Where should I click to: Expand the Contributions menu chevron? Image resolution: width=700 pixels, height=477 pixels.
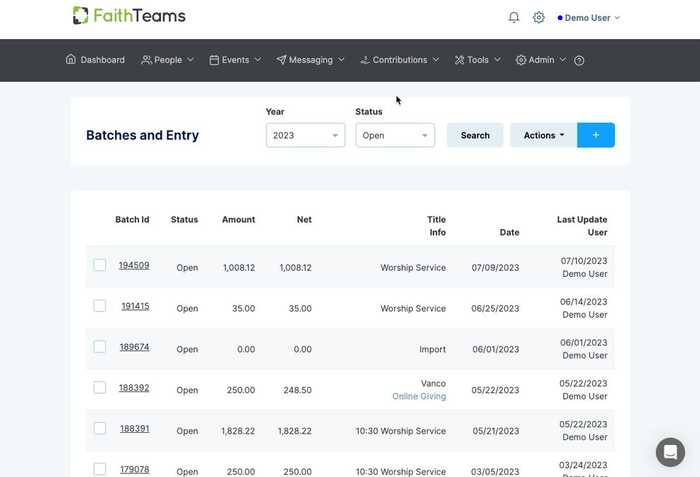pyautogui.click(x=436, y=59)
